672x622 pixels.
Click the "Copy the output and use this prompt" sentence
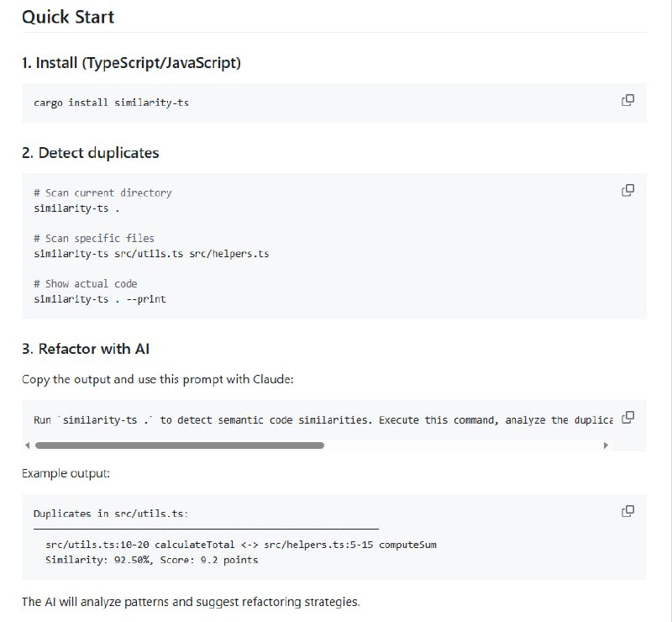158,379
